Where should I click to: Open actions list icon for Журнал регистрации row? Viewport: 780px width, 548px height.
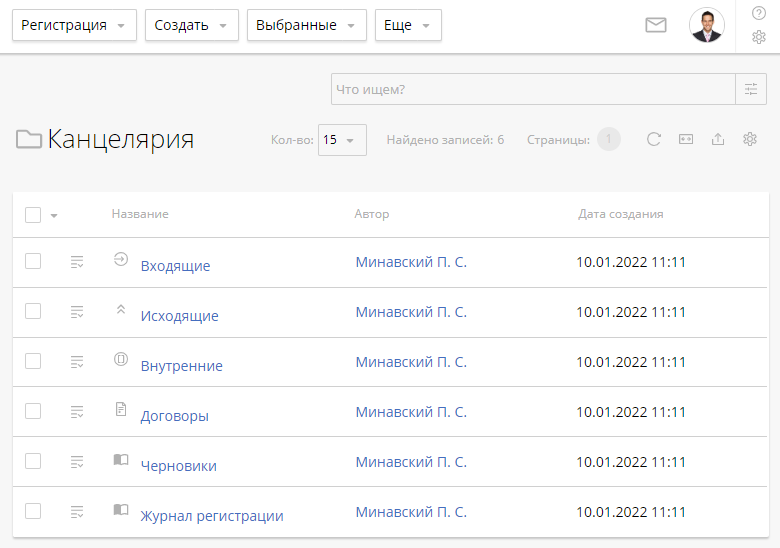[77, 512]
